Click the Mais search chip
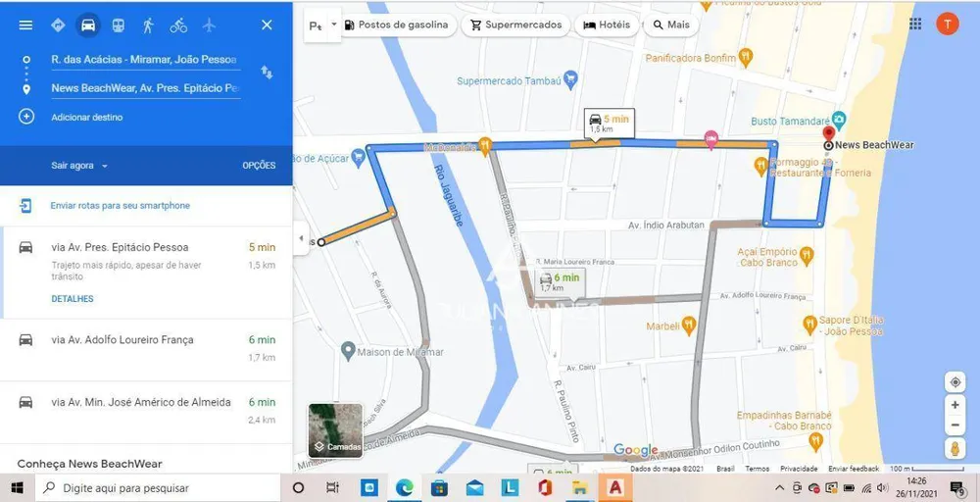Screen dimensions: 980x502 point(671,25)
